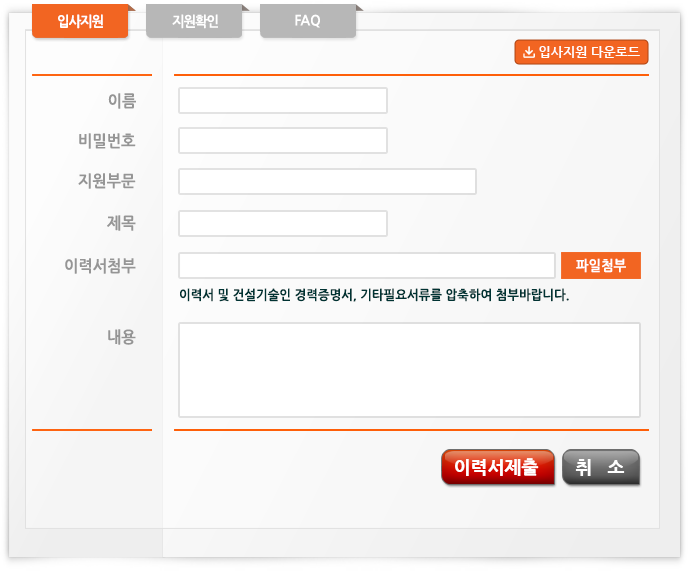Click the 이력서첨부 label
This screenshot has width=689, height=571.
(x=100, y=266)
